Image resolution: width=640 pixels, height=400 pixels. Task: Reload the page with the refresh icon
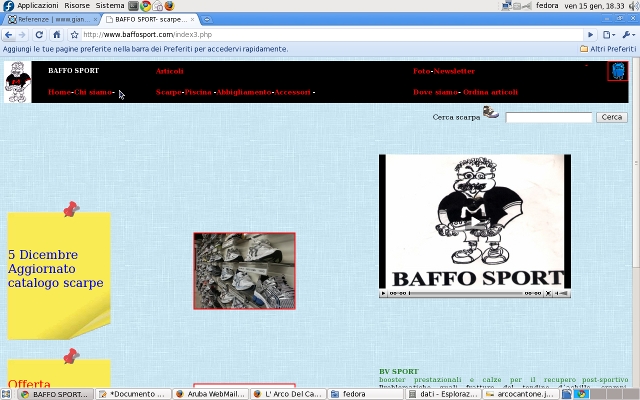coord(39,35)
